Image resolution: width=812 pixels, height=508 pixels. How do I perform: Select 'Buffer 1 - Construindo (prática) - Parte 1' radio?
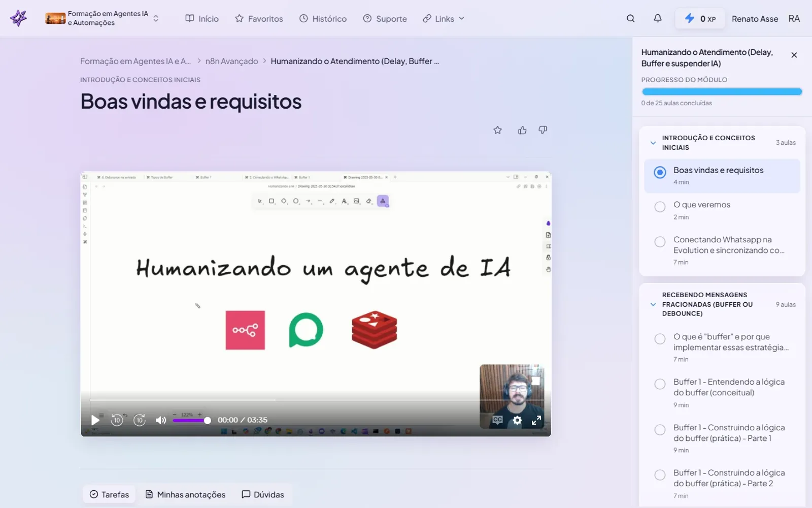coord(660,430)
